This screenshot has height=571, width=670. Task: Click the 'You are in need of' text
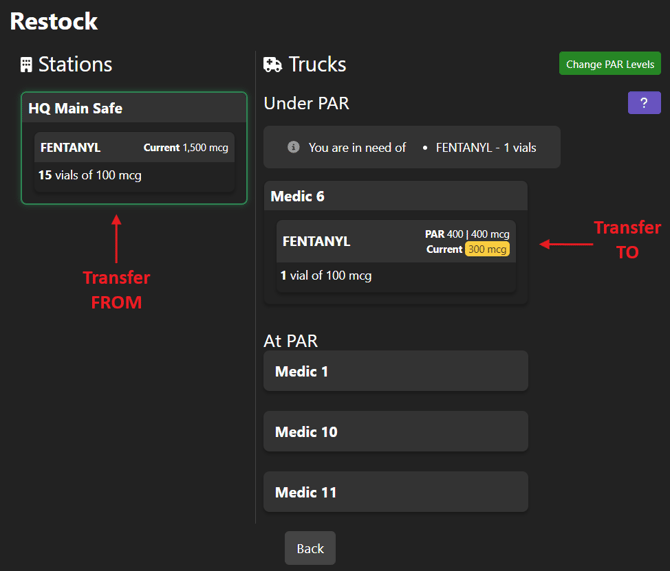(357, 147)
